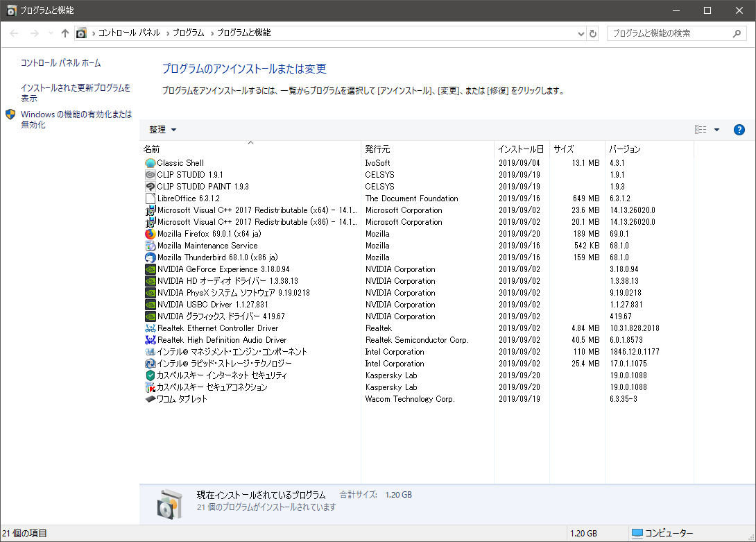Go up one folder level arrow
Viewport: 756px width, 542px height.
[x=65, y=33]
